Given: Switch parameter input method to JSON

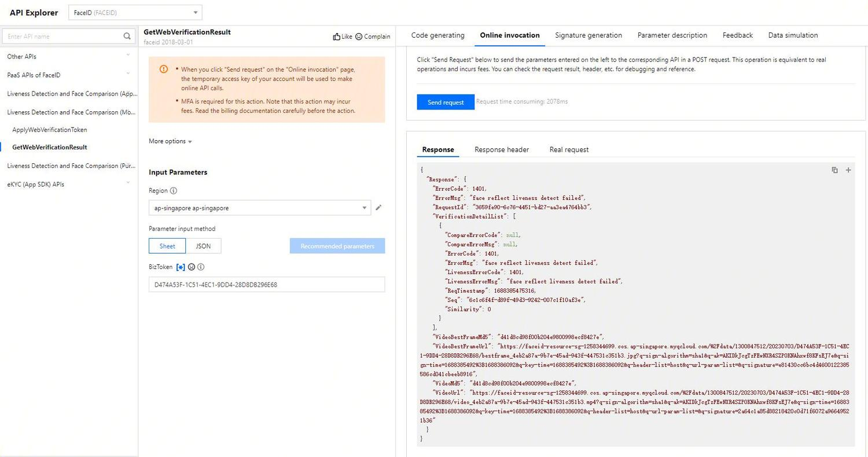Looking at the screenshot, I should [x=203, y=246].
